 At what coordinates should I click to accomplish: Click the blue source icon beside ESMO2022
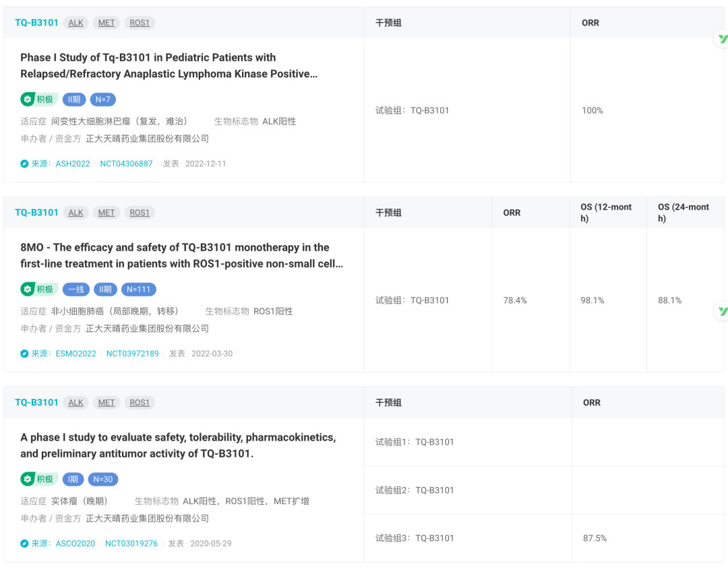coord(25,354)
